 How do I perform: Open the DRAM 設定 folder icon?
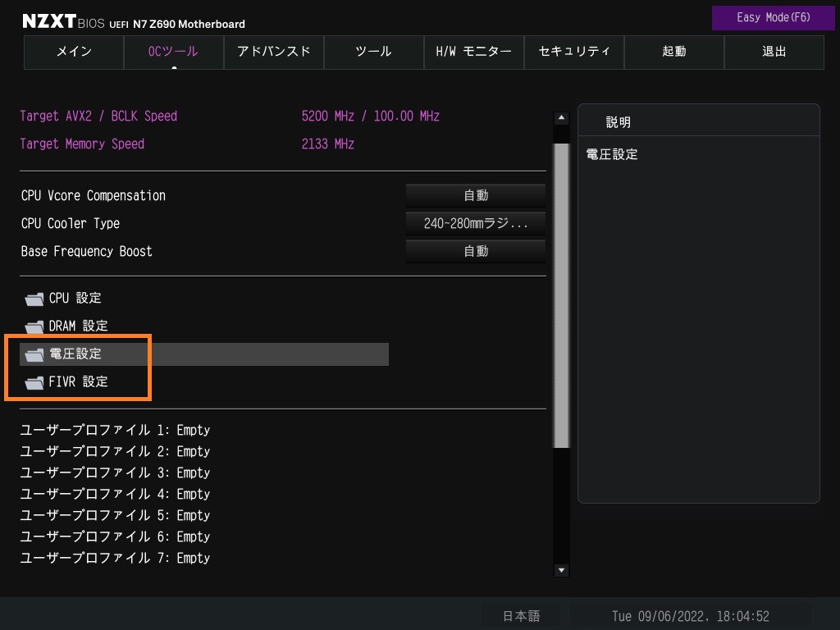click(34, 326)
